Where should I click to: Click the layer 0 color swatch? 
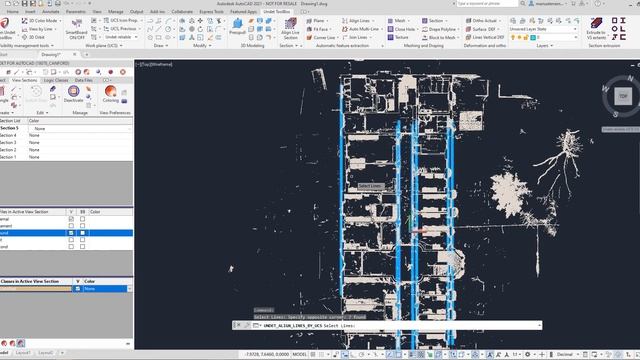[x=533, y=37]
